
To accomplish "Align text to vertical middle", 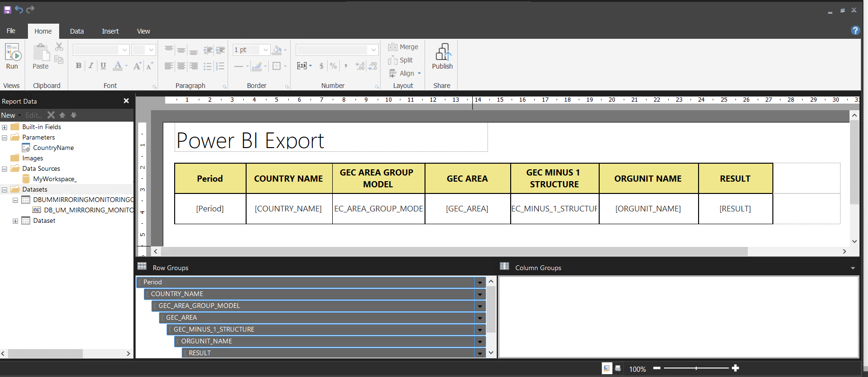I will point(181,50).
